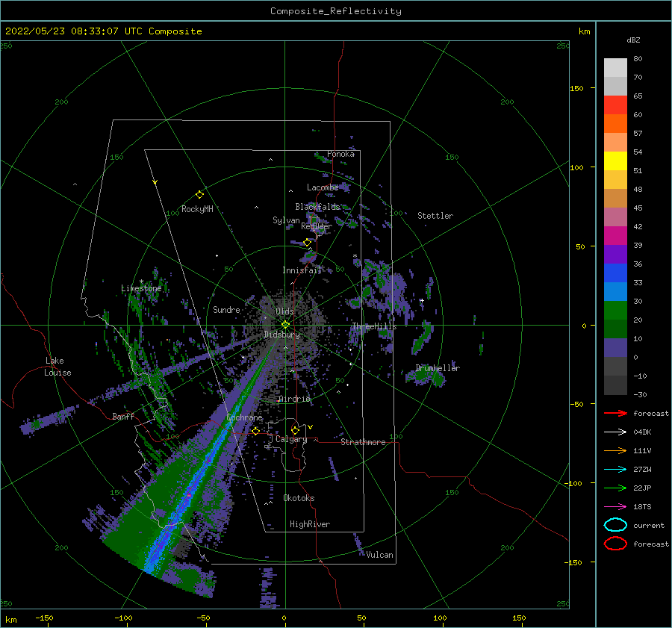Screen dimensions: 672x628
Task: Click the orange 111V arrow icon
Action: pos(615,450)
